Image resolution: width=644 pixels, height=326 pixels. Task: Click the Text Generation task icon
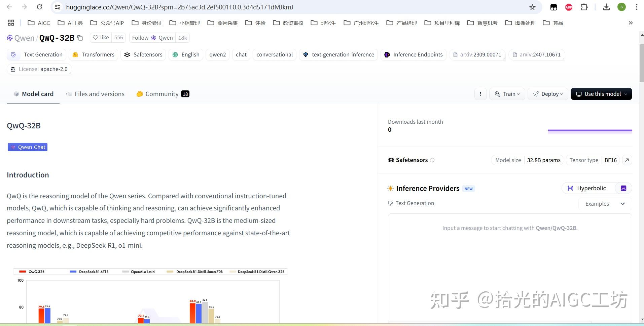point(13,54)
